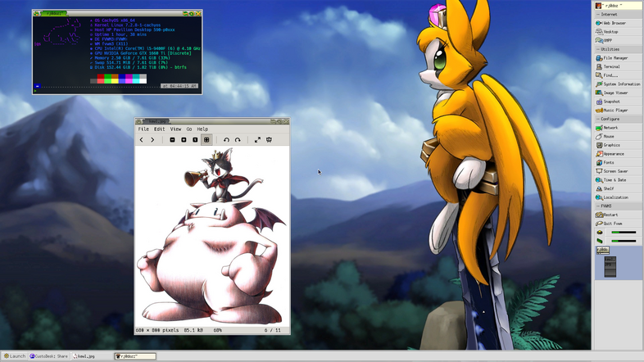
Task: Open Find... utility
Action: (618, 75)
